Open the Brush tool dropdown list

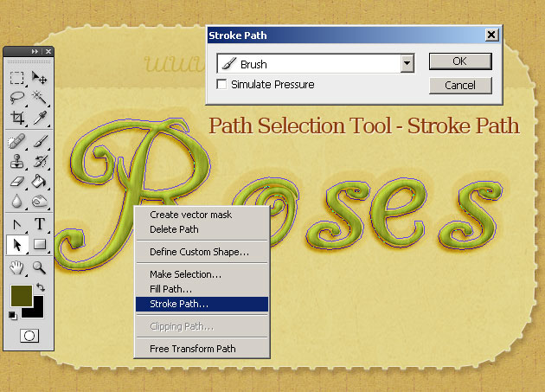(406, 64)
